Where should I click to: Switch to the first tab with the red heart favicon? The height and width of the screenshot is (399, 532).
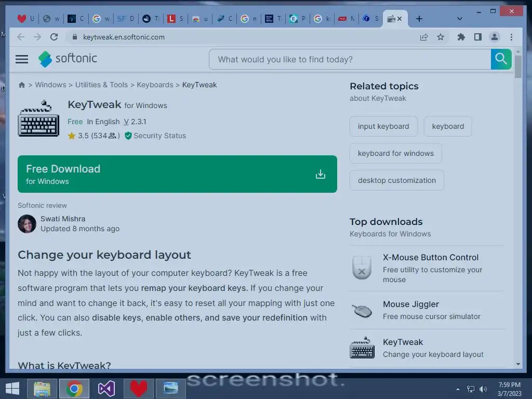coord(25,19)
